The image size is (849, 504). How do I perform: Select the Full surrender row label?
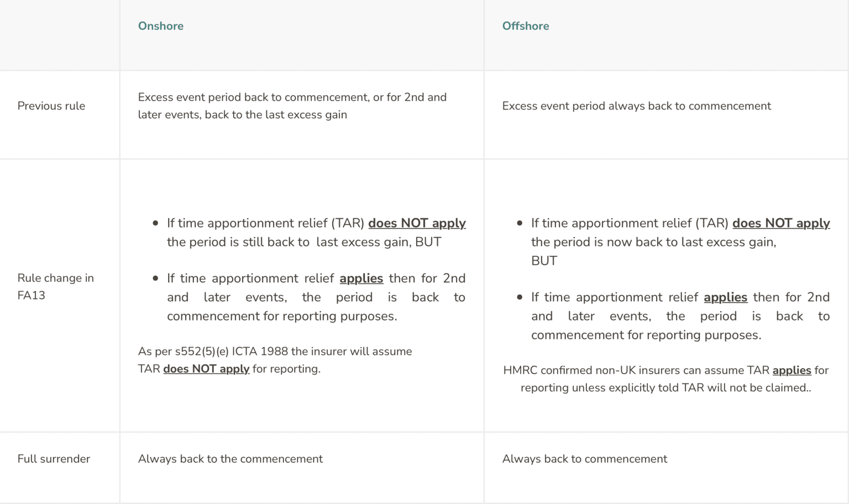click(x=54, y=459)
